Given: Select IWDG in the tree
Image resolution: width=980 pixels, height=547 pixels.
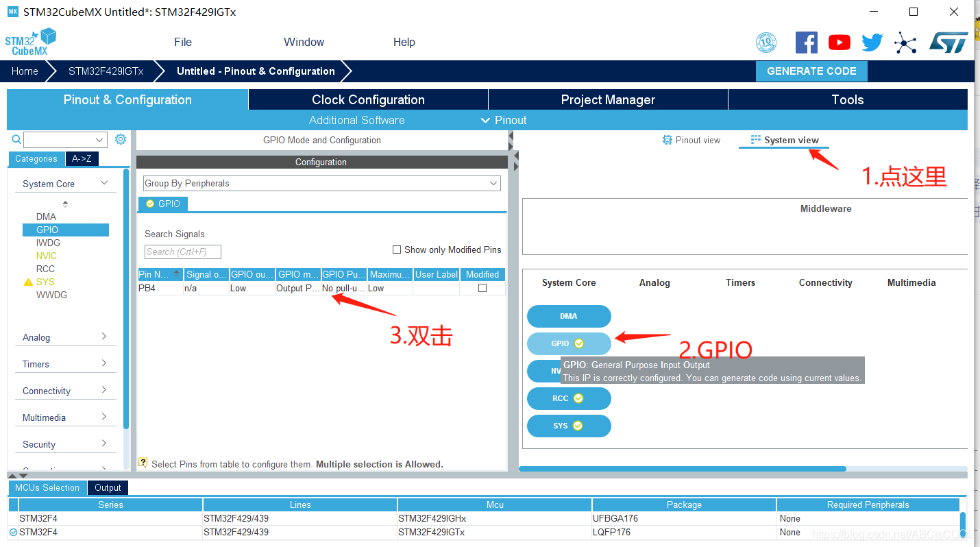Looking at the screenshot, I should tap(48, 243).
